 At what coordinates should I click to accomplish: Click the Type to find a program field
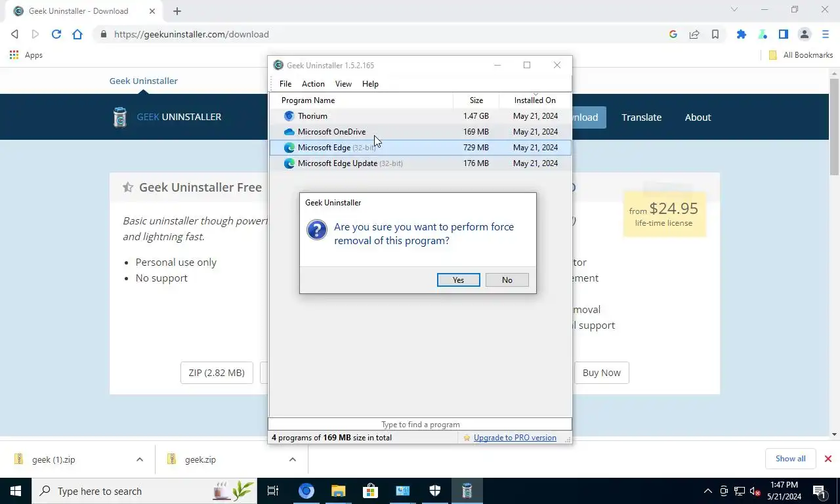tap(420, 425)
